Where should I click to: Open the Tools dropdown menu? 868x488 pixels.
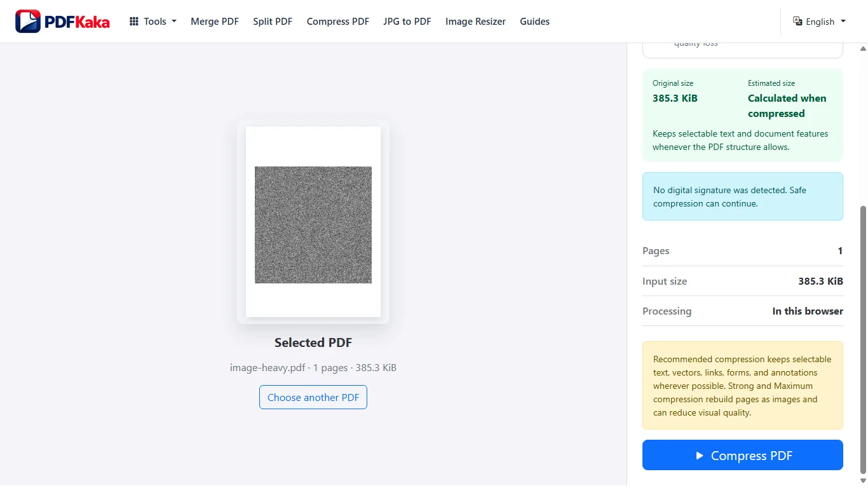(x=153, y=21)
